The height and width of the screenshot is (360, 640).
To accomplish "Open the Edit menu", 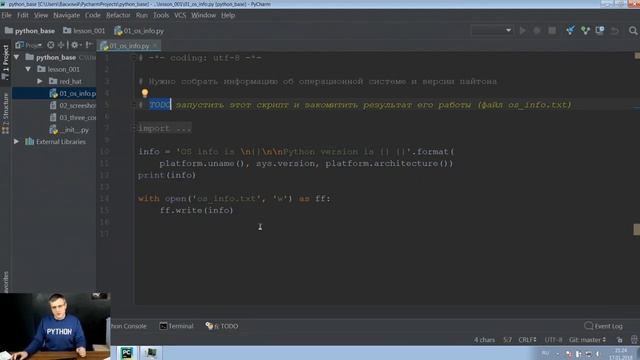I will click(23, 15).
